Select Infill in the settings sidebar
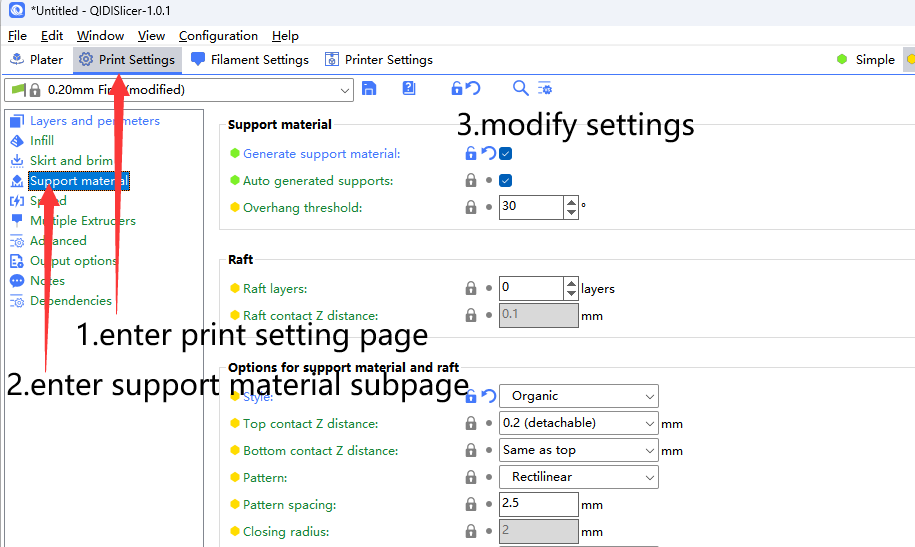 pos(42,141)
